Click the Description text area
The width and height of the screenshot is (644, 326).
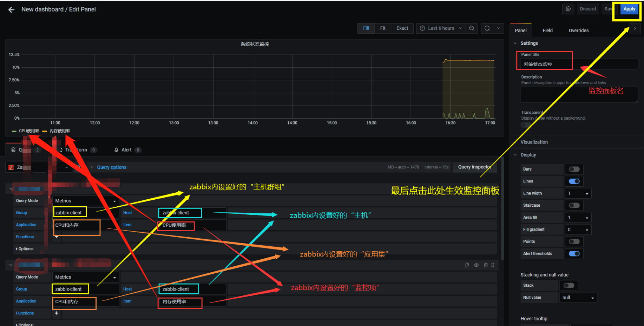click(x=579, y=95)
